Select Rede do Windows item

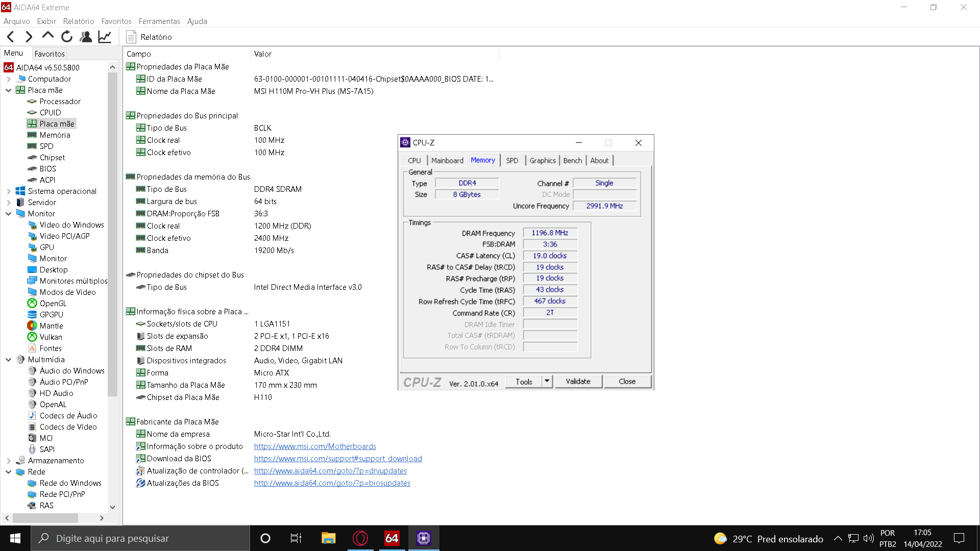point(70,483)
